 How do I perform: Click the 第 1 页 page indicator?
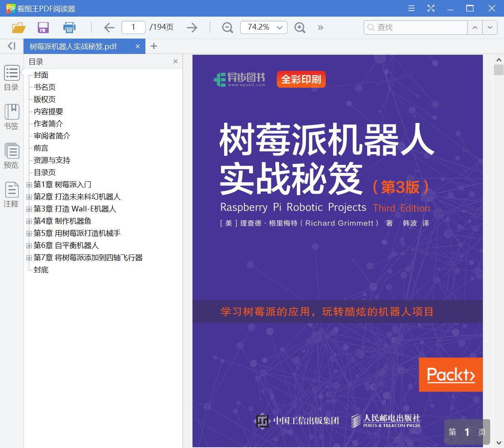click(467, 432)
